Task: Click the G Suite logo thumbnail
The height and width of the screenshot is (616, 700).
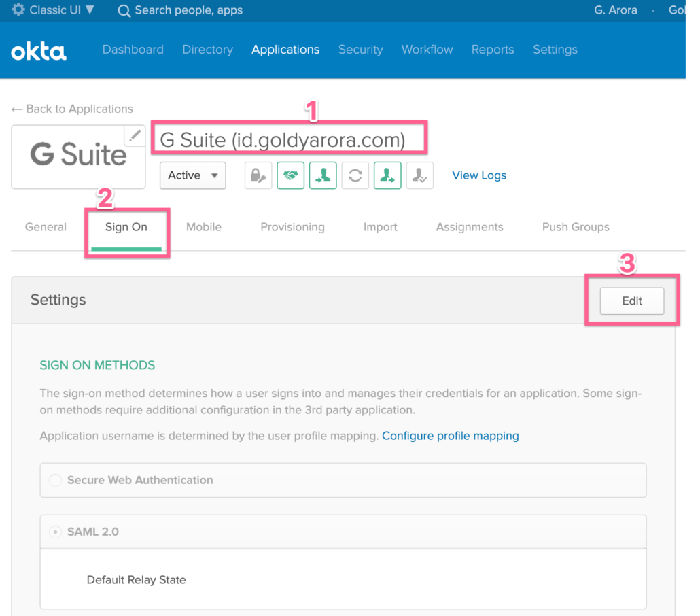Action: click(x=78, y=157)
